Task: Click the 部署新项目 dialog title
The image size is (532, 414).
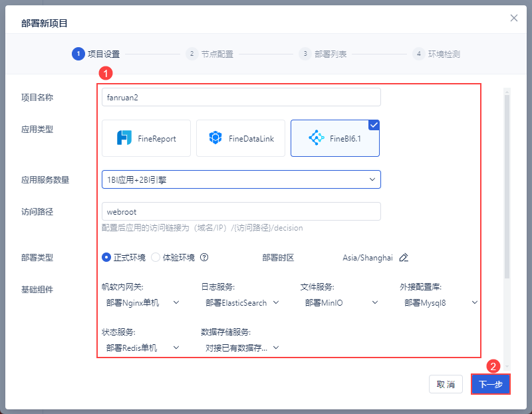Action: click(45, 23)
